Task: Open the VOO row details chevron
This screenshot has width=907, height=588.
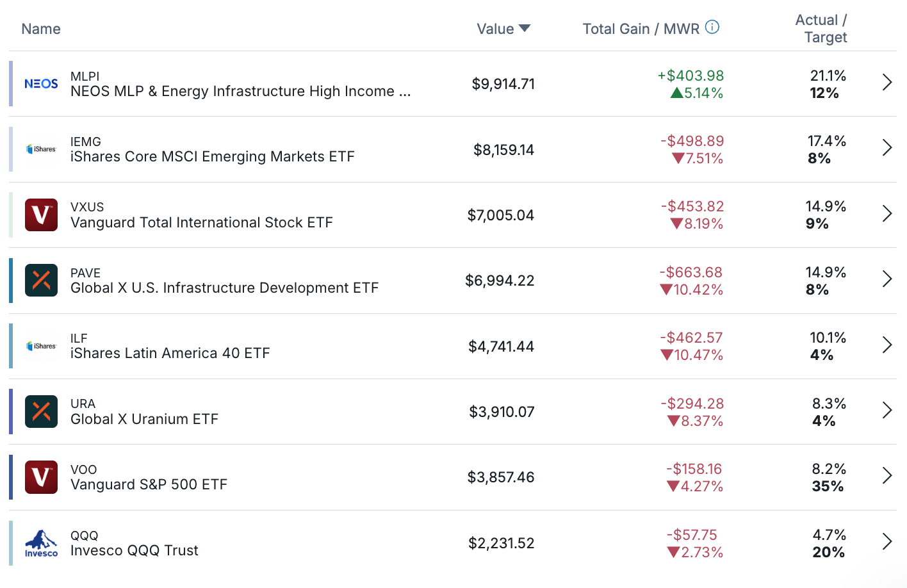Action: click(x=887, y=476)
